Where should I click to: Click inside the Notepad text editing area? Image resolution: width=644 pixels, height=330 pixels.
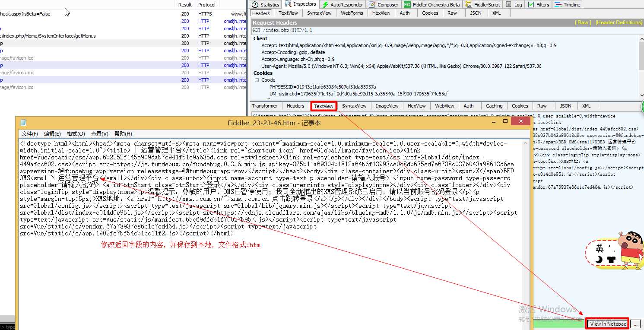(270, 234)
